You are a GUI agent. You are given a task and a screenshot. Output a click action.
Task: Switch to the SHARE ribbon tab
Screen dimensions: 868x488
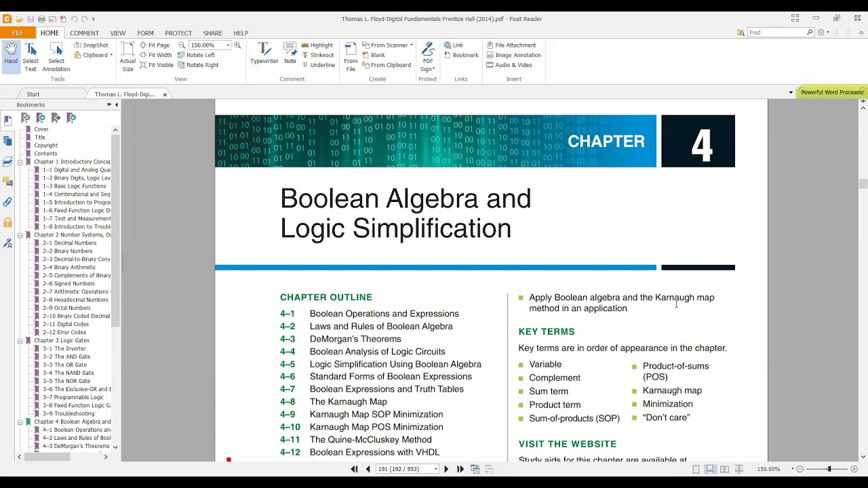point(213,33)
